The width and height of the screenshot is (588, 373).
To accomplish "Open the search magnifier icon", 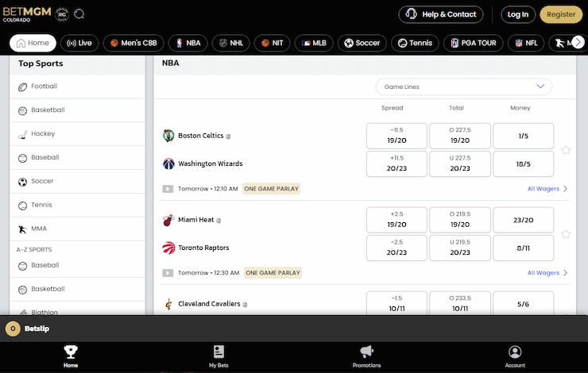I will click(79, 14).
